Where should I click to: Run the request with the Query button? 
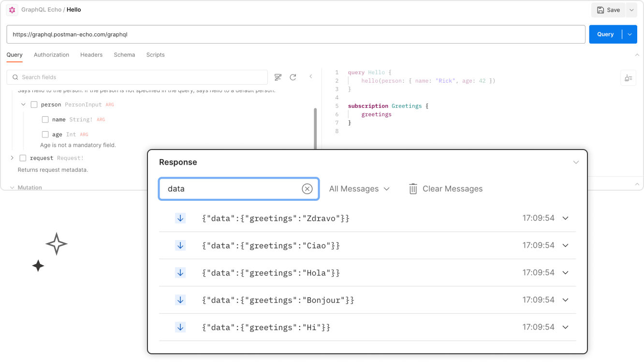click(x=605, y=34)
